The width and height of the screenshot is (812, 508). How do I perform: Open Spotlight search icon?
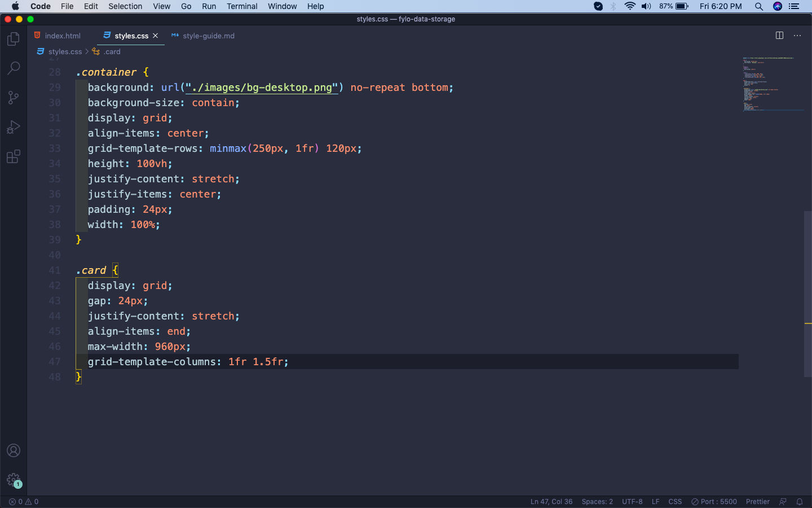[759, 6]
